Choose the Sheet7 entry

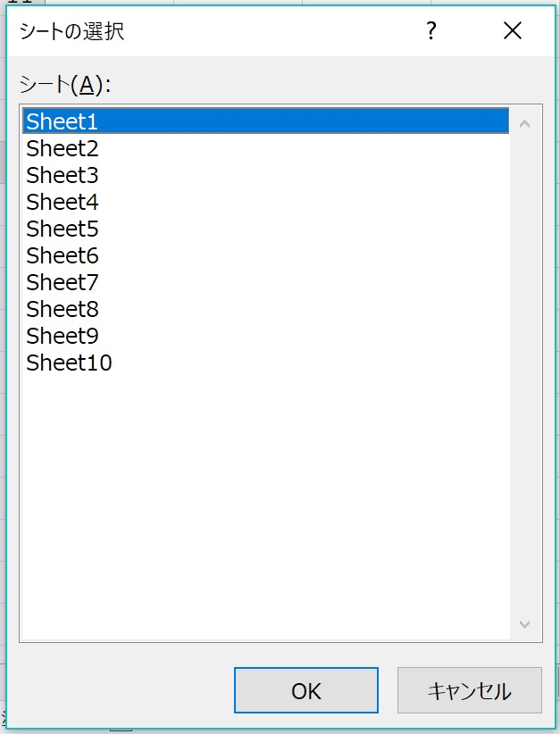[x=62, y=282]
